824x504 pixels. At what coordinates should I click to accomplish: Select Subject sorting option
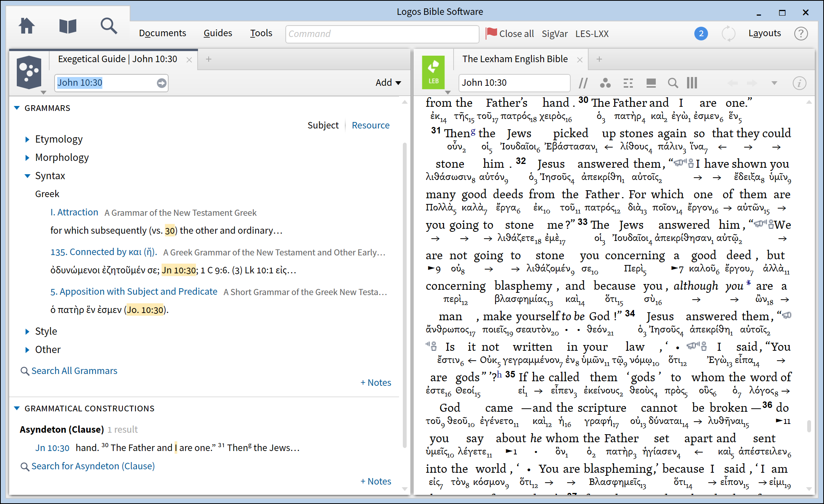click(323, 125)
